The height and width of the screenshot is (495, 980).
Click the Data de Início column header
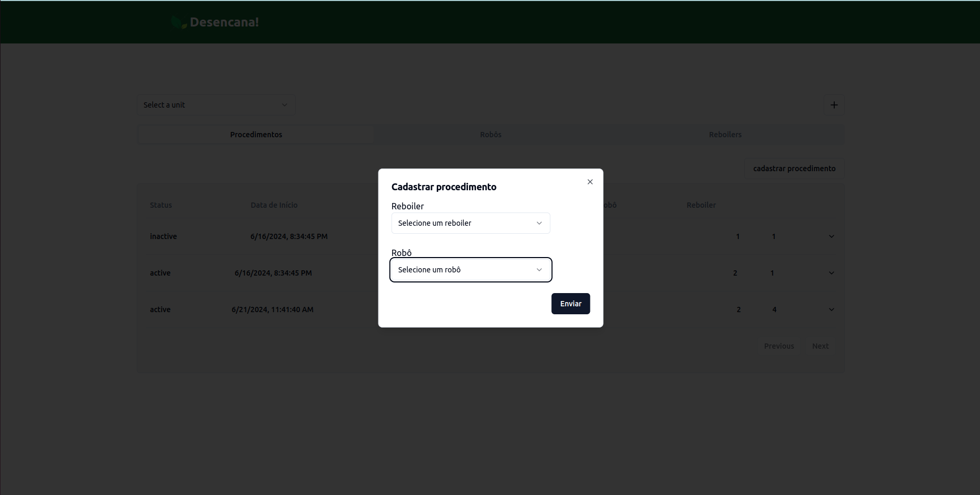point(274,205)
